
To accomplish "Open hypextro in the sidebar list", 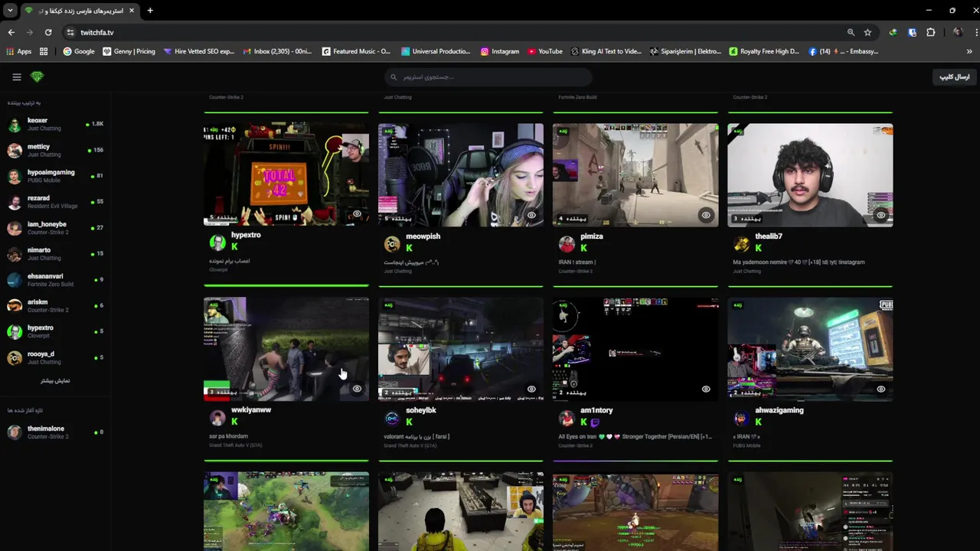I will pyautogui.click(x=55, y=331).
